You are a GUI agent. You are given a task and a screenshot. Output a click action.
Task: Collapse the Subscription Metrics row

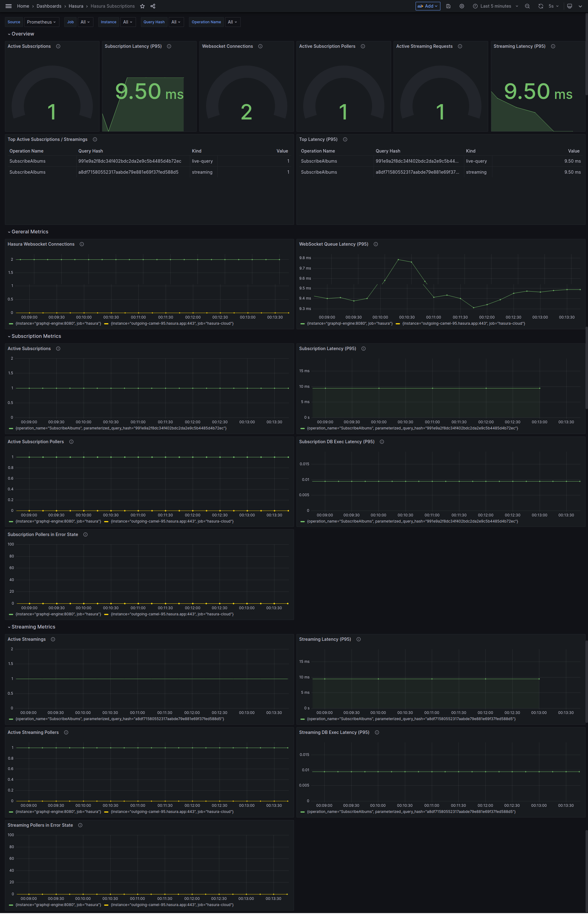coord(34,336)
